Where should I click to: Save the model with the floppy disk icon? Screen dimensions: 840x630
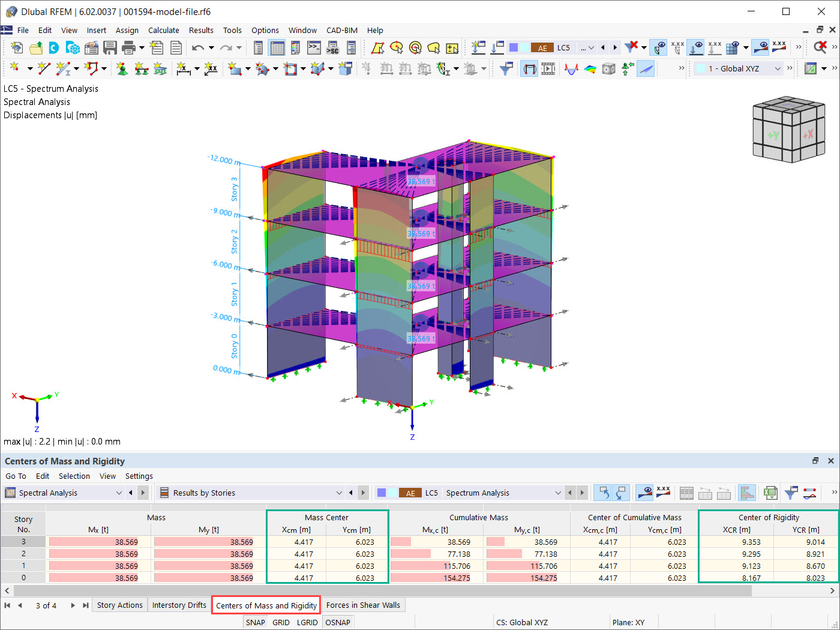[x=110, y=47]
